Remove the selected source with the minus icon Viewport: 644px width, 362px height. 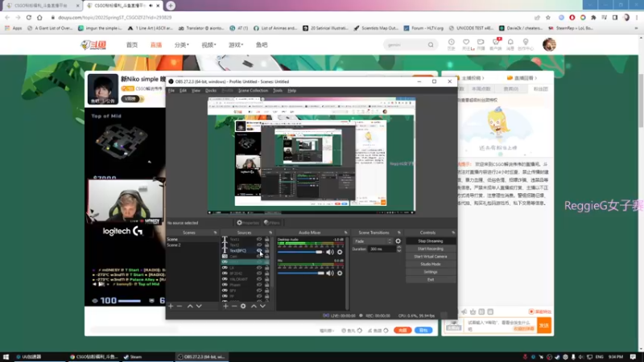(x=234, y=306)
